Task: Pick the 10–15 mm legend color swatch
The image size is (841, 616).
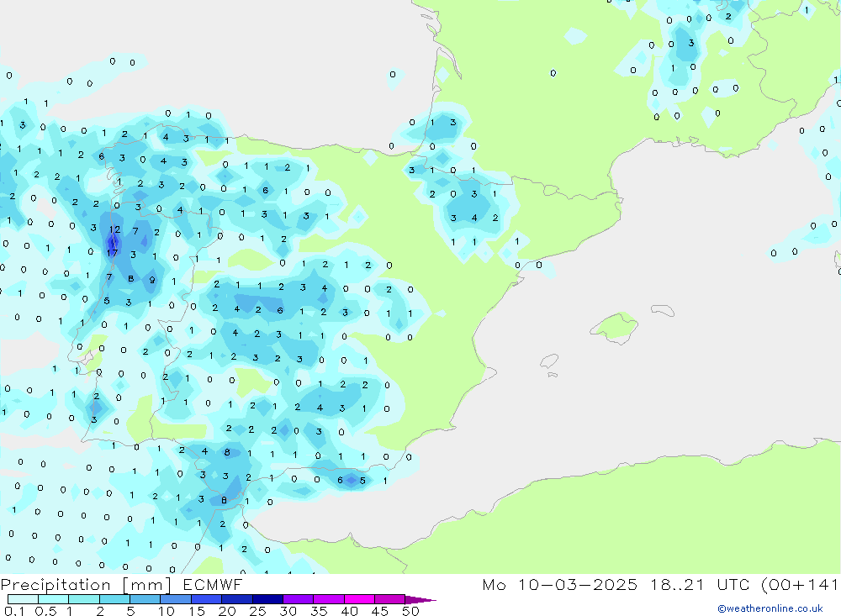Action: point(176,599)
